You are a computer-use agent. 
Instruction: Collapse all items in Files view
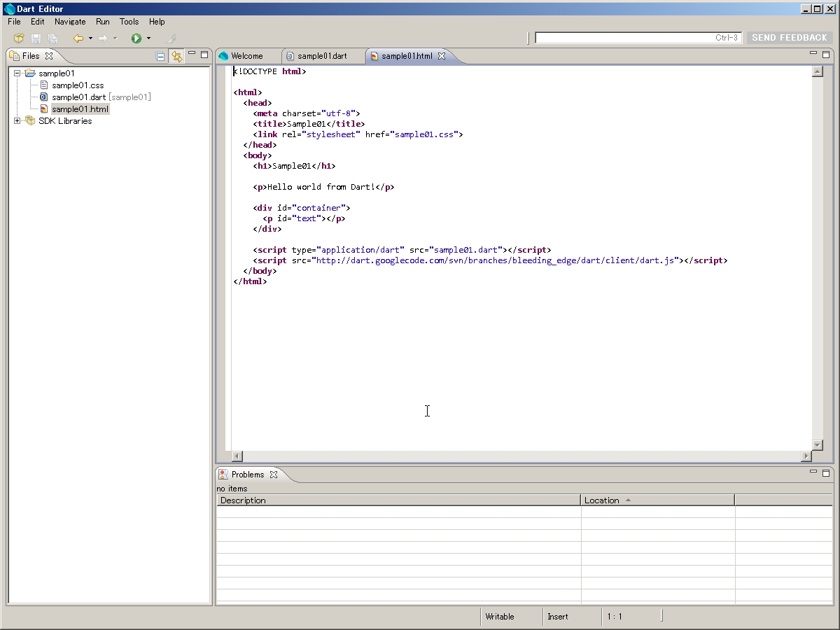[160, 56]
